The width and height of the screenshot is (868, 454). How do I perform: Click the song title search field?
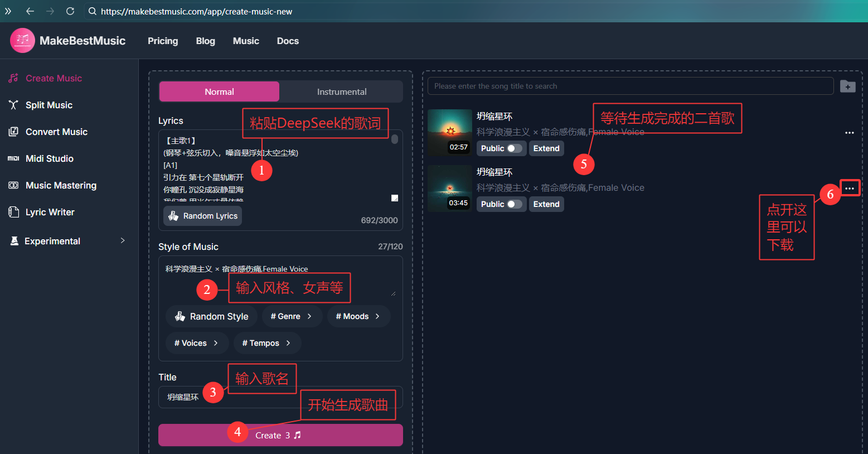click(630, 86)
